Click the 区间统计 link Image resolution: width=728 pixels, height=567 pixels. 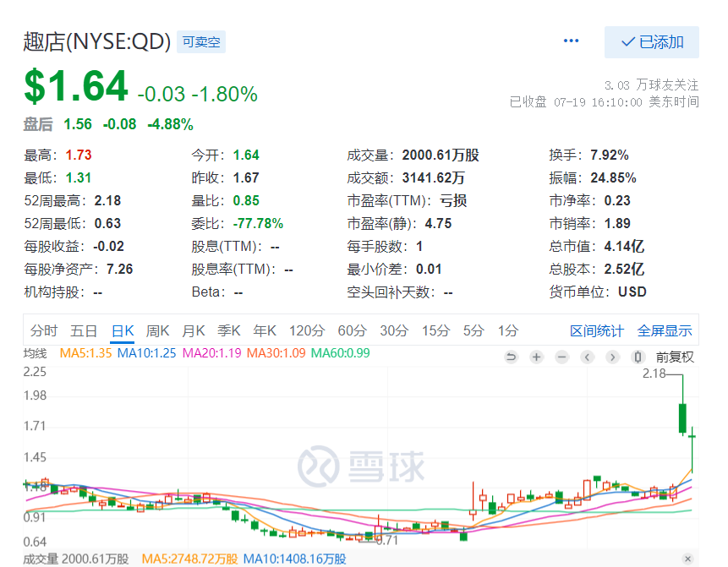(597, 330)
